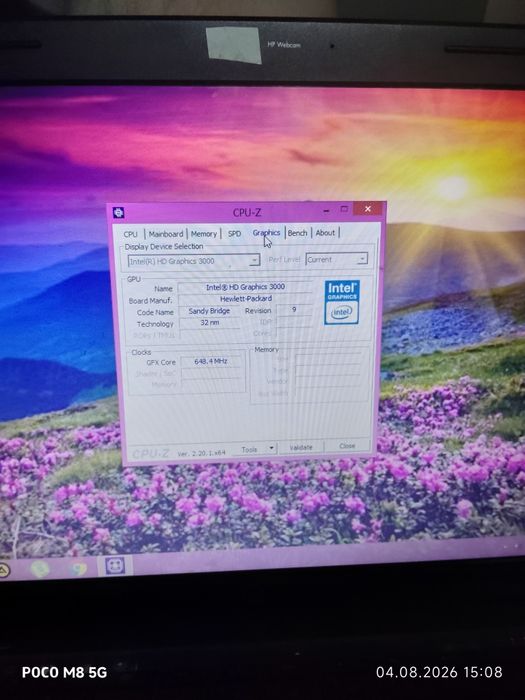Select the SPD tab
Viewport: 525px width, 700px height.
coord(234,233)
